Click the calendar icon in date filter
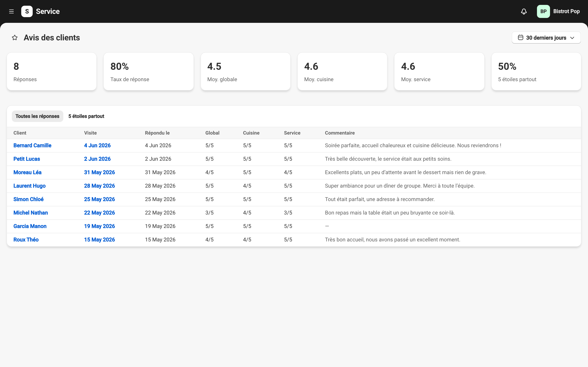The image size is (588, 367). coord(520,38)
